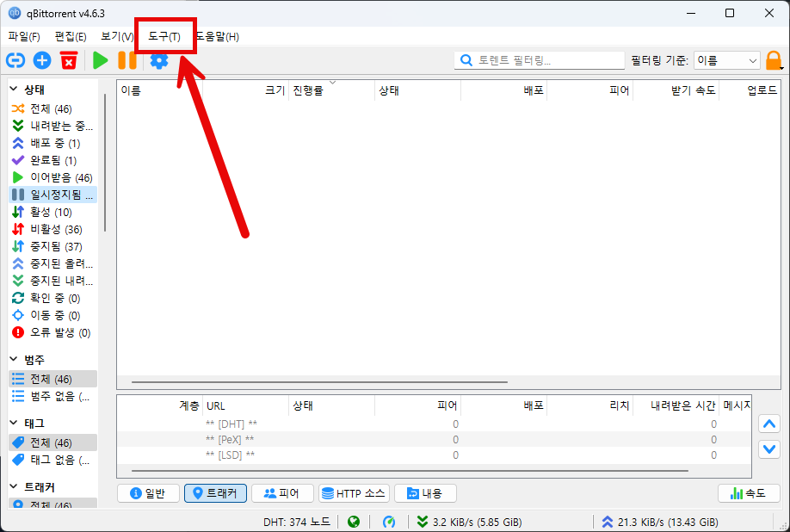Open the 필터링 기준 이름 dropdown

[727, 60]
